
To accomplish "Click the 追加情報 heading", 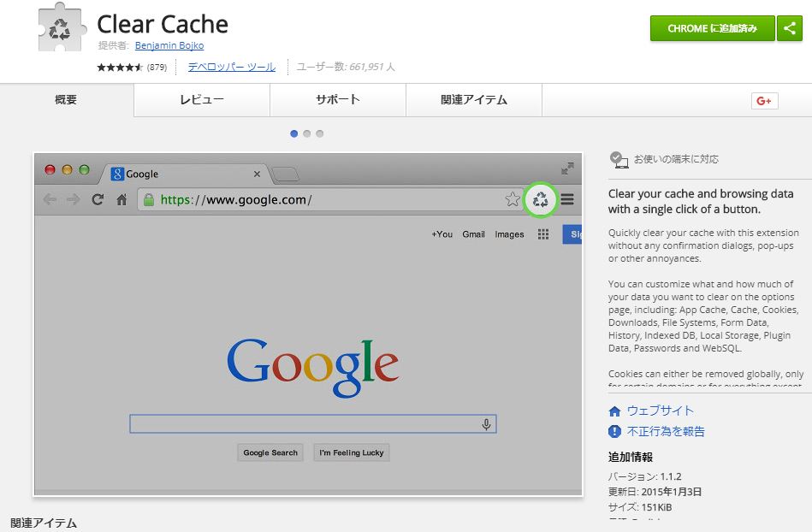I will 631,457.
